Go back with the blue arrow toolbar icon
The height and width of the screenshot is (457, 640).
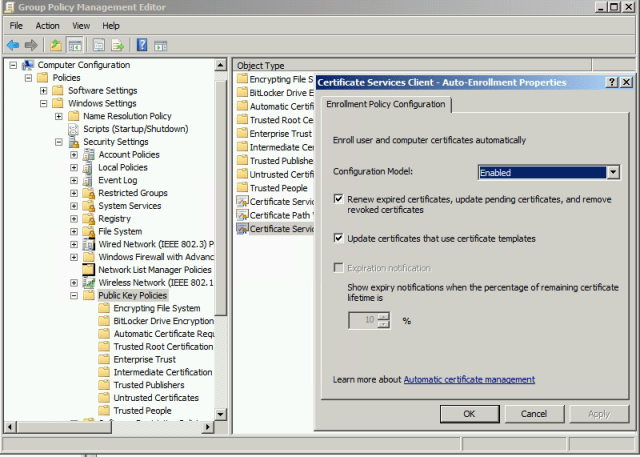[13, 45]
